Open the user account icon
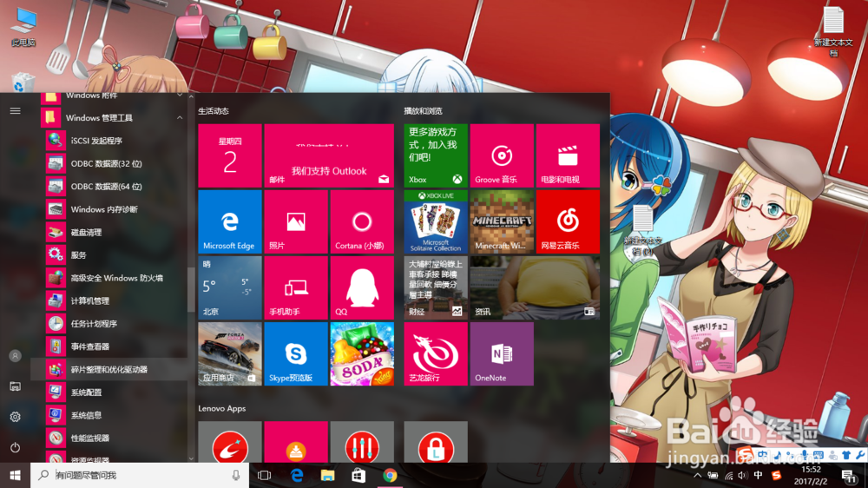The height and width of the screenshot is (488, 868). 15,356
